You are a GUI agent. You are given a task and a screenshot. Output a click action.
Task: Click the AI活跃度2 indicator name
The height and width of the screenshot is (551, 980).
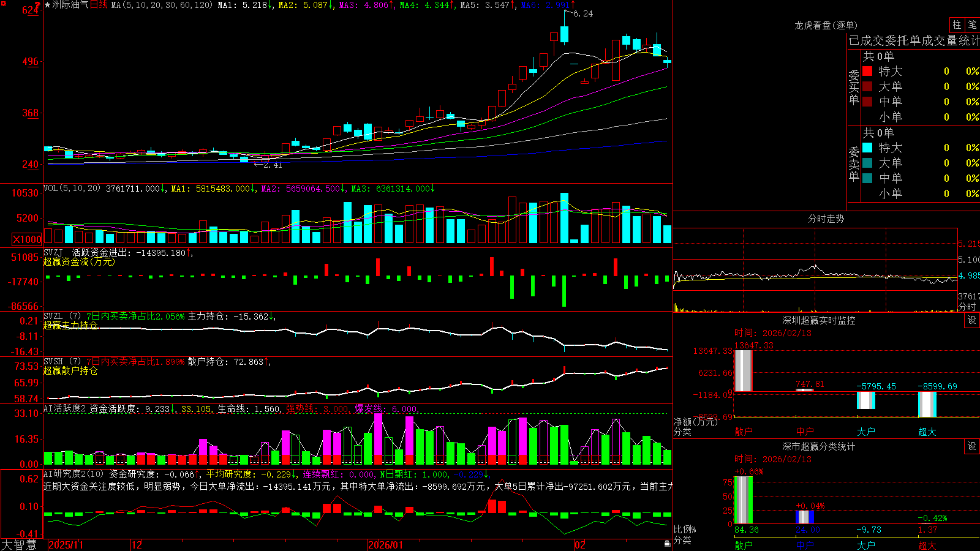(x=65, y=409)
